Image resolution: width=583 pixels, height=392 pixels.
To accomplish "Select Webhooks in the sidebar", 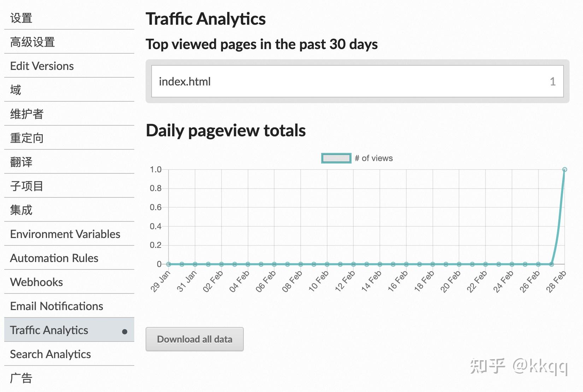I will tap(36, 282).
